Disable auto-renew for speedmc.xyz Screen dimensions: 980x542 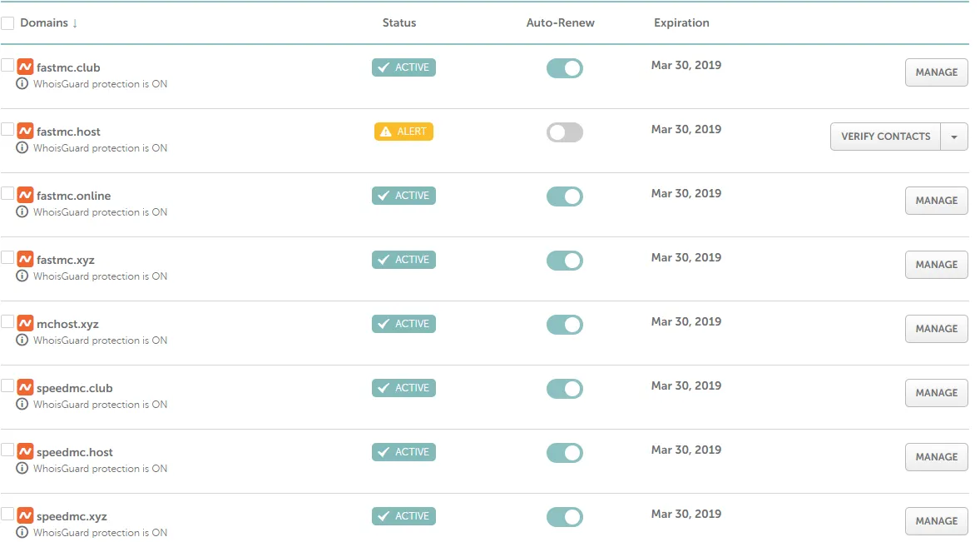(x=564, y=517)
